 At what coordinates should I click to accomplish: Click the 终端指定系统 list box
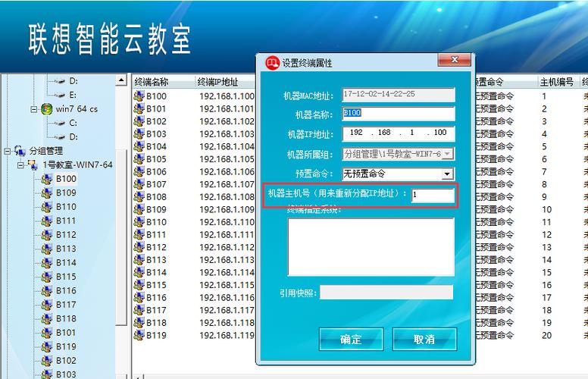click(x=371, y=247)
